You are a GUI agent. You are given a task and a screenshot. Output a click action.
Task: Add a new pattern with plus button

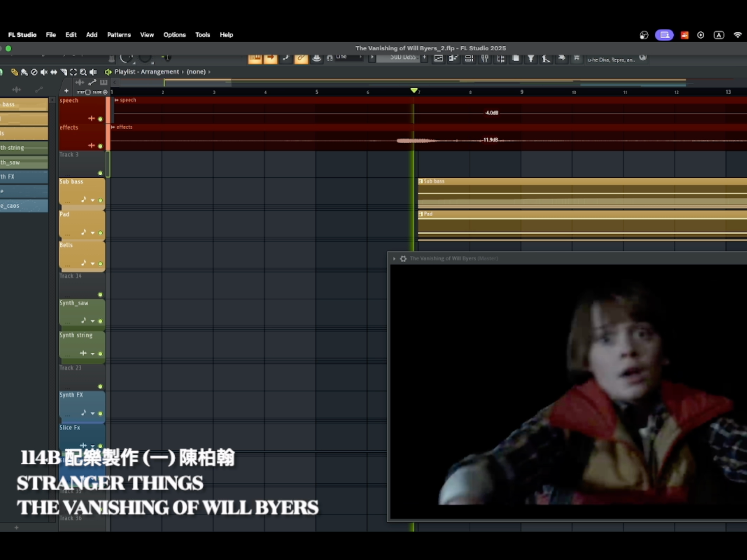pos(424,58)
